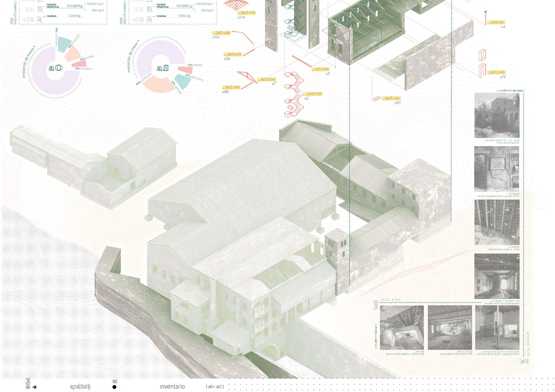Click the red column drawing beside [aS] u01
Screen dimensions: 555x392
[485, 17]
